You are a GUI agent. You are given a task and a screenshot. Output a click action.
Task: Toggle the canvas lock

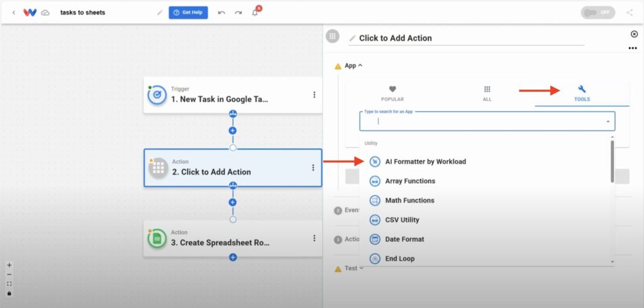click(x=9, y=293)
